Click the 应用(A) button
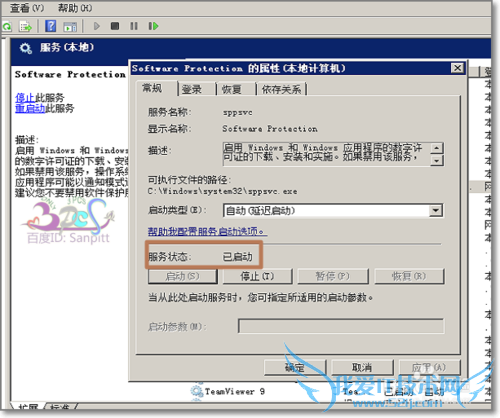The height and width of the screenshot is (418, 500). click(429, 367)
